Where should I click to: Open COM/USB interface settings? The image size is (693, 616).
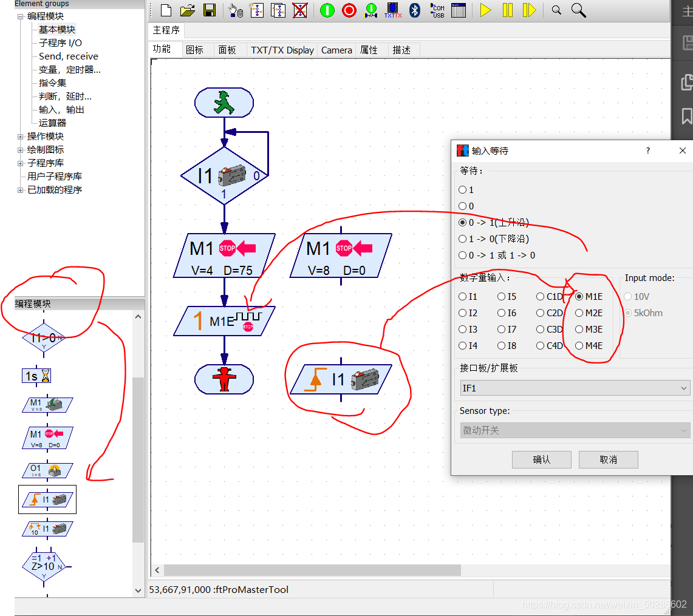pos(437,10)
